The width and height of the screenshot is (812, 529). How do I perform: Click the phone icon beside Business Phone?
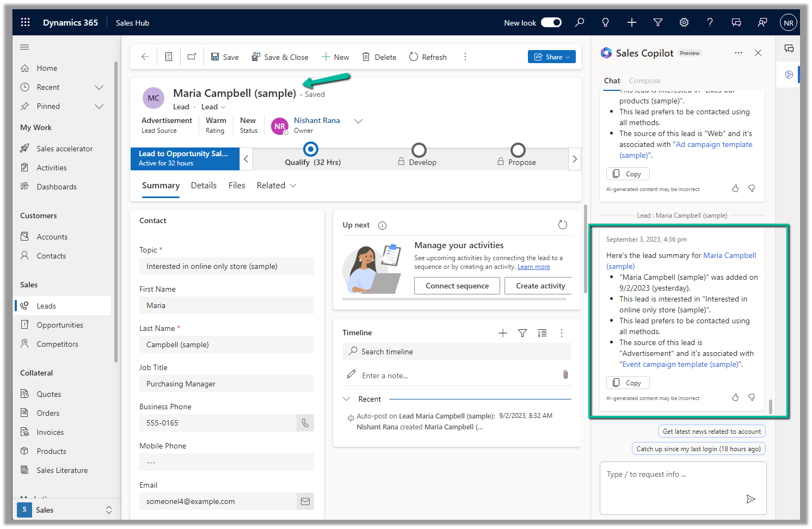(305, 423)
